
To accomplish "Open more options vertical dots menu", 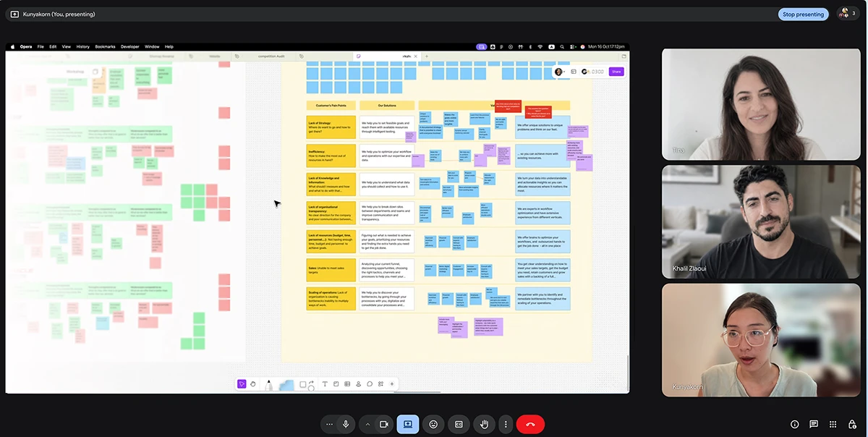I will point(506,424).
